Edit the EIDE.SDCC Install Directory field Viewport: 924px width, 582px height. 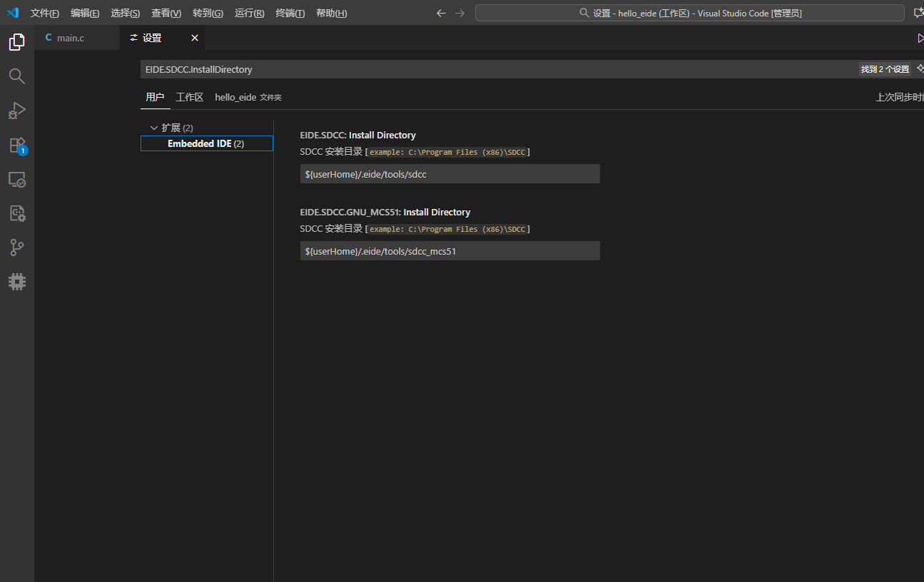click(450, 174)
